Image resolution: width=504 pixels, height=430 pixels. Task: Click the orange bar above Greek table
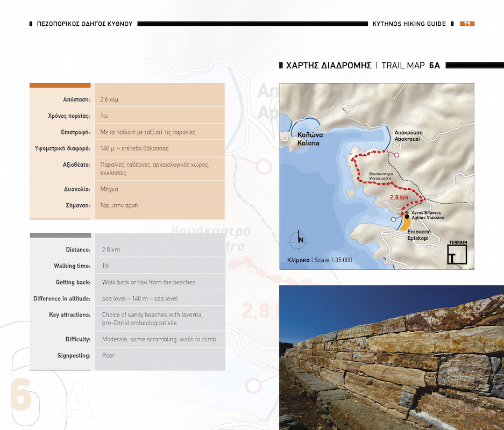click(x=60, y=85)
